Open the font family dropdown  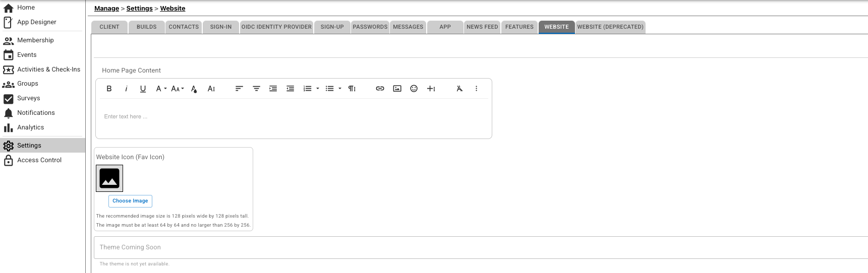(161, 89)
